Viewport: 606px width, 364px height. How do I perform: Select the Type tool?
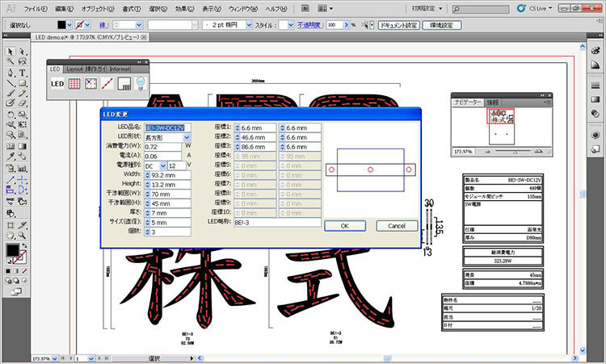point(23,72)
